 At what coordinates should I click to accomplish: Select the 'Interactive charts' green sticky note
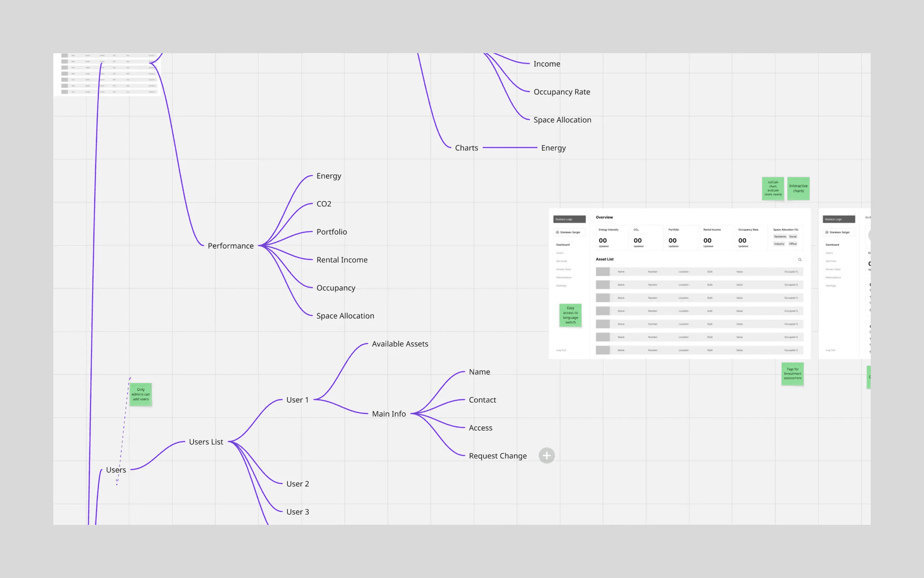pyautogui.click(x=798, y=189)
